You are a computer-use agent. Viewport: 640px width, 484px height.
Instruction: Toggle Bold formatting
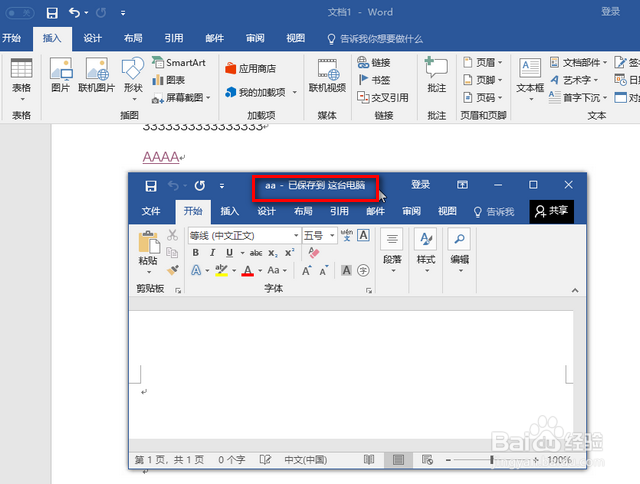(196, 253)
